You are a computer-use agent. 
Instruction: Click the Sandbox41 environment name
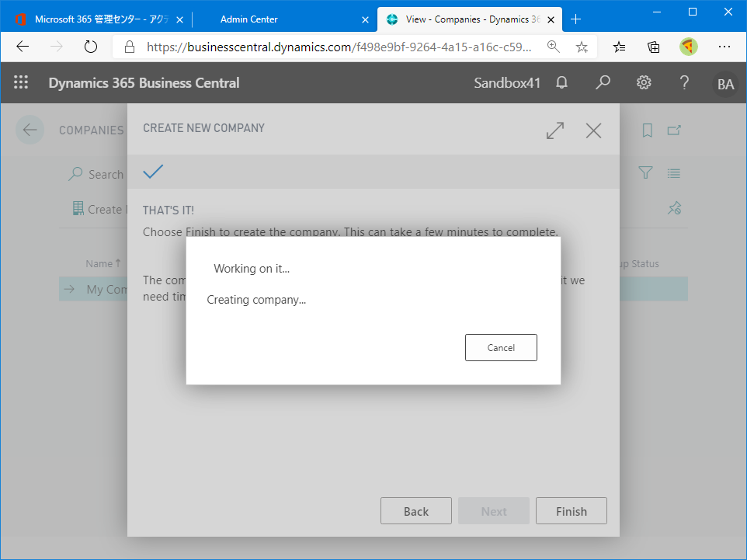click(507, 83)
